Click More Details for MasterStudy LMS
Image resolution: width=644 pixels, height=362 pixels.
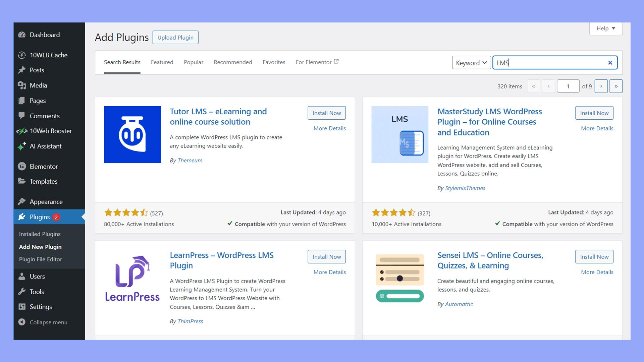click(597, 128)
